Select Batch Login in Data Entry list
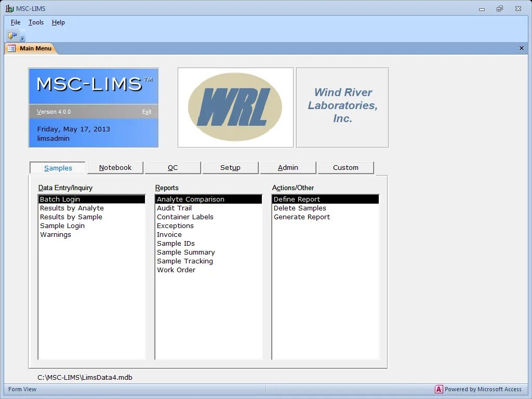This screenshot has height=399, width=532. tap(91, 199)
